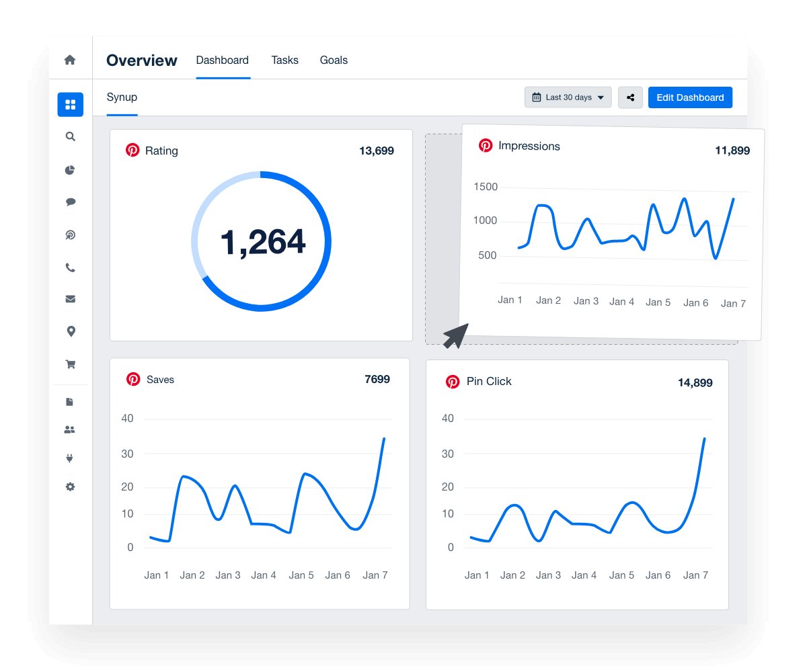The image size is (807, 672).
Task: Open the gear settings icon
Action: coord(70,487)
